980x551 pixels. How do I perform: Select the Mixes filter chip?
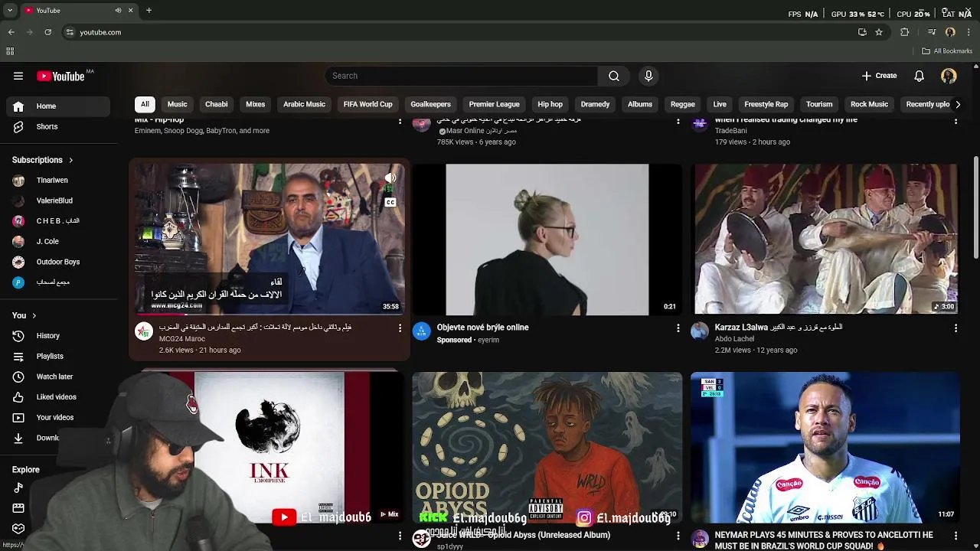[255, 104]
